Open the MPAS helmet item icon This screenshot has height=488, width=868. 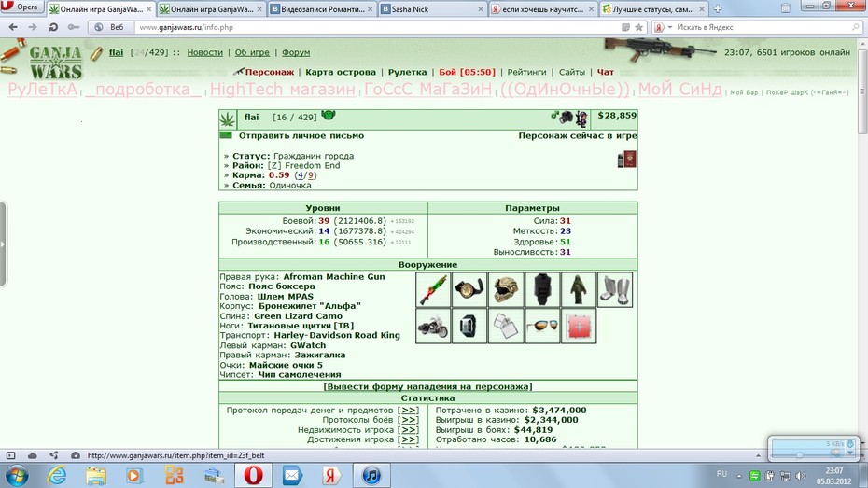506,289
